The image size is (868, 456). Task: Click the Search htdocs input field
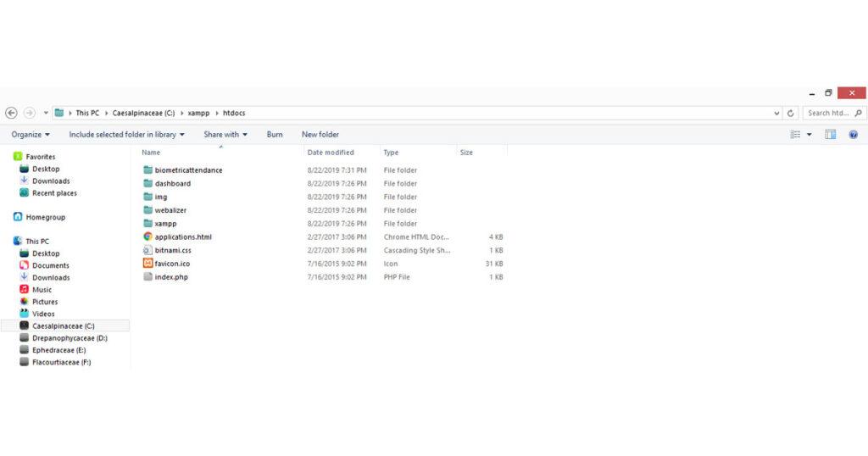pos(828,113)
